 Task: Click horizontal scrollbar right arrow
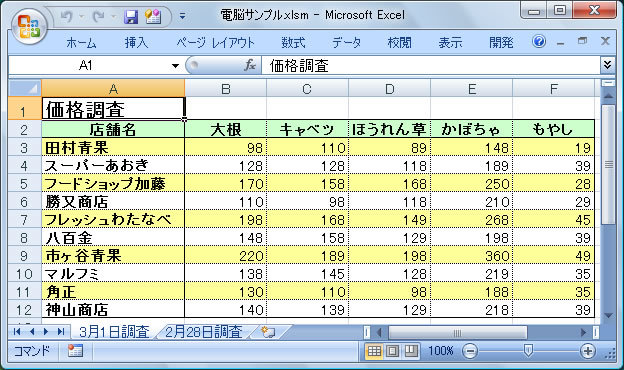click(583, 332)
